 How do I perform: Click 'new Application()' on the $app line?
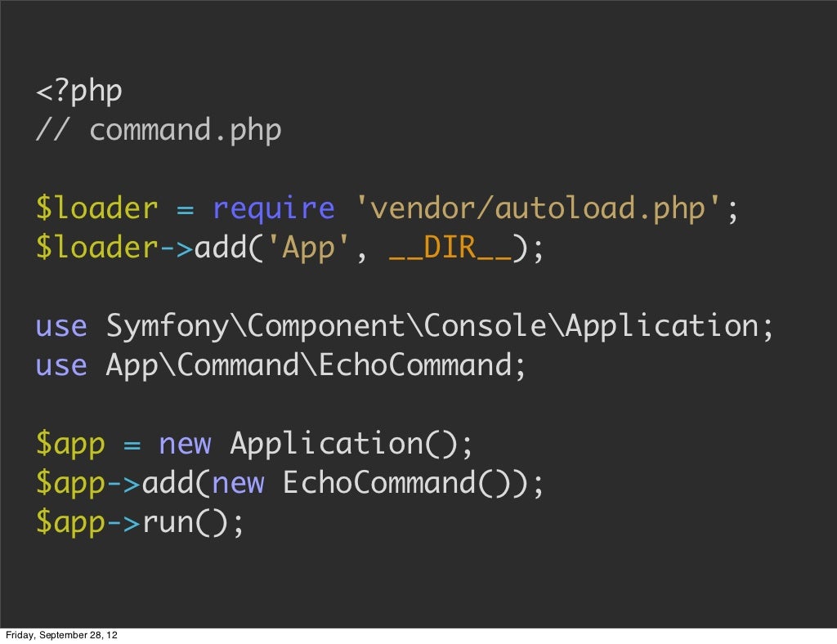pyautogui.click(x=308, y=445)
